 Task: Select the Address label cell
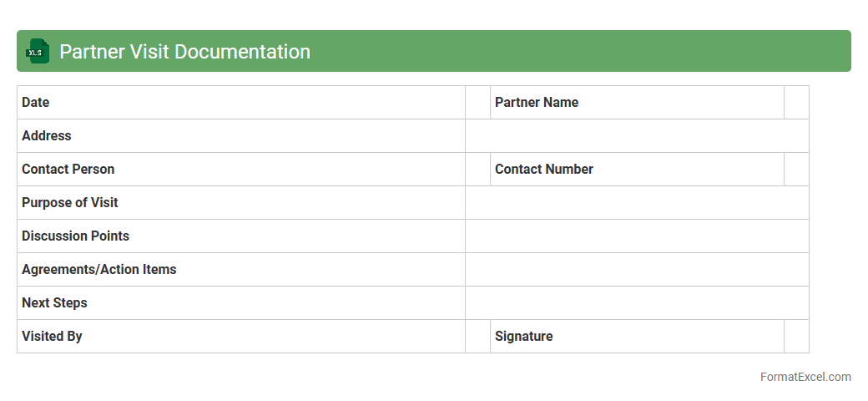[x=240, y=136]
